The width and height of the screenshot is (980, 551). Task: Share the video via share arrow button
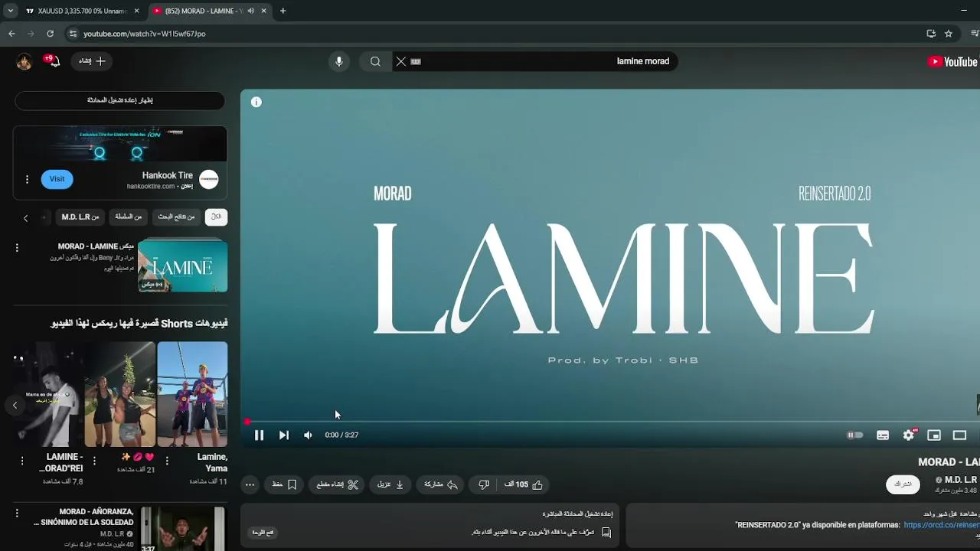(x=441, y=484)
